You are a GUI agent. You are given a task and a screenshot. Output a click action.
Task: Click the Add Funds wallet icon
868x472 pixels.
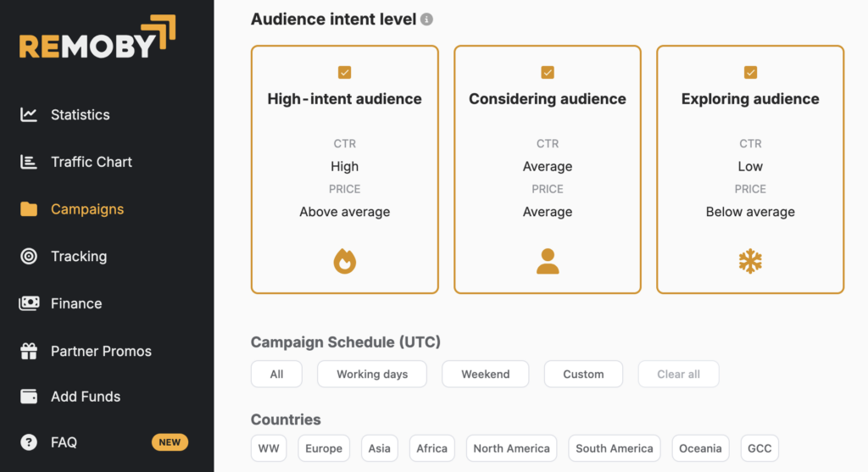click(29, 397)
